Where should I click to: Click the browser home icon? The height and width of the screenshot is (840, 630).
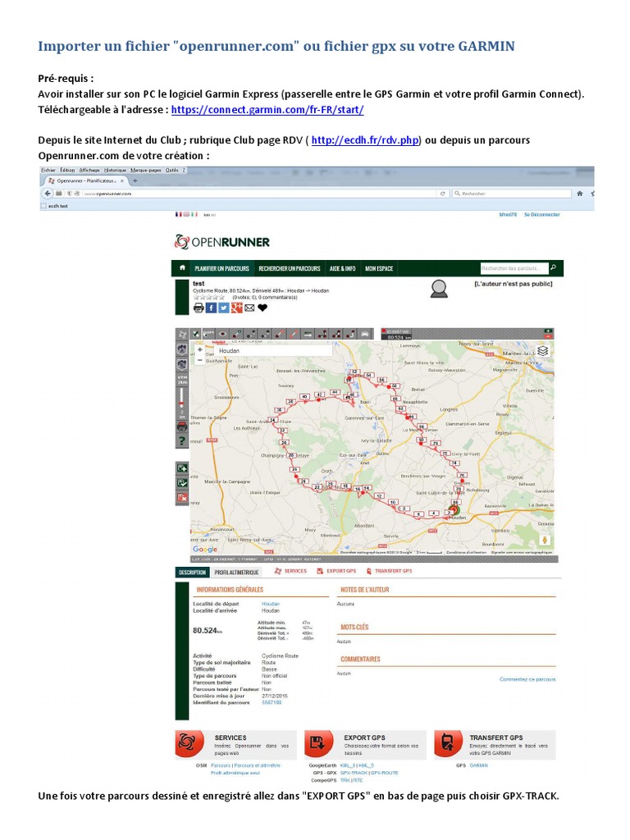[x=580, y=194]
